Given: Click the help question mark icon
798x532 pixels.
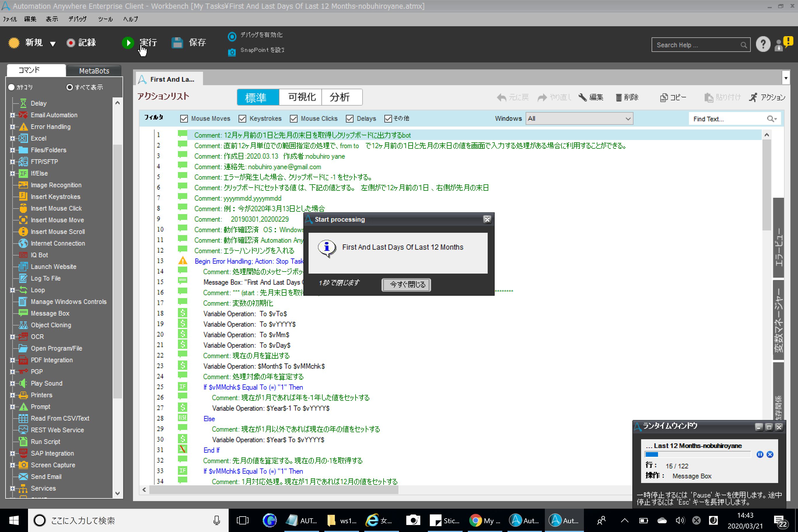Looking at the screenshot, I should (x=763, y=44).
